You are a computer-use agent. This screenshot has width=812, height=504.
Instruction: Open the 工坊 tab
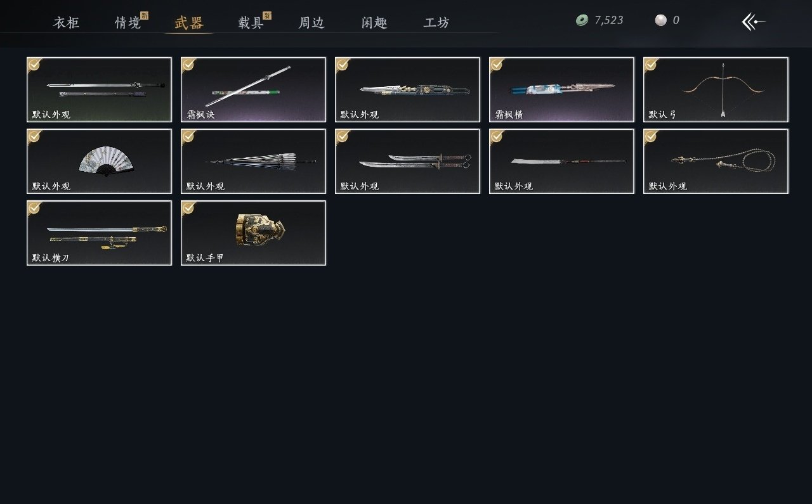click(x=436, y=23)
